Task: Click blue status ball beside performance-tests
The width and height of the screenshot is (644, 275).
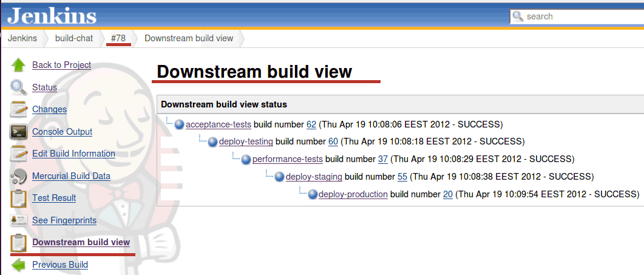Action: (246, 159)
